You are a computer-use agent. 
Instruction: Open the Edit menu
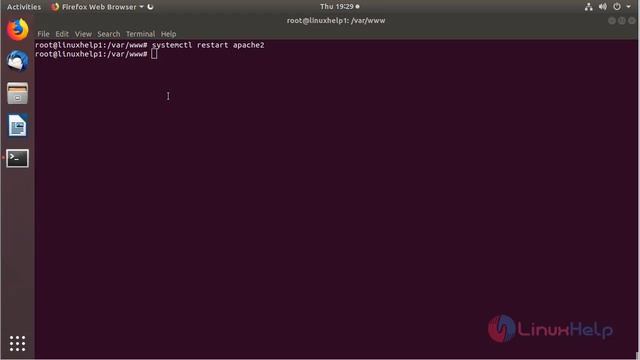(x=62, y=34)
